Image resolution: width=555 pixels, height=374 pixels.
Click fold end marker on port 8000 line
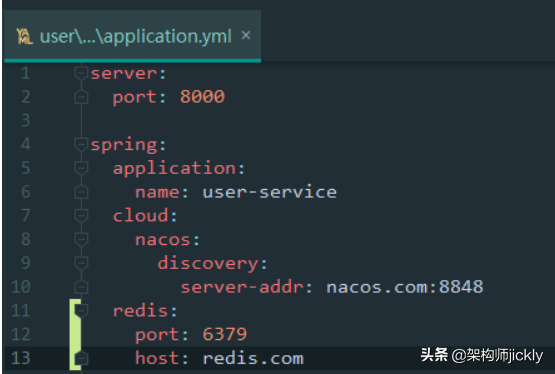81,97
